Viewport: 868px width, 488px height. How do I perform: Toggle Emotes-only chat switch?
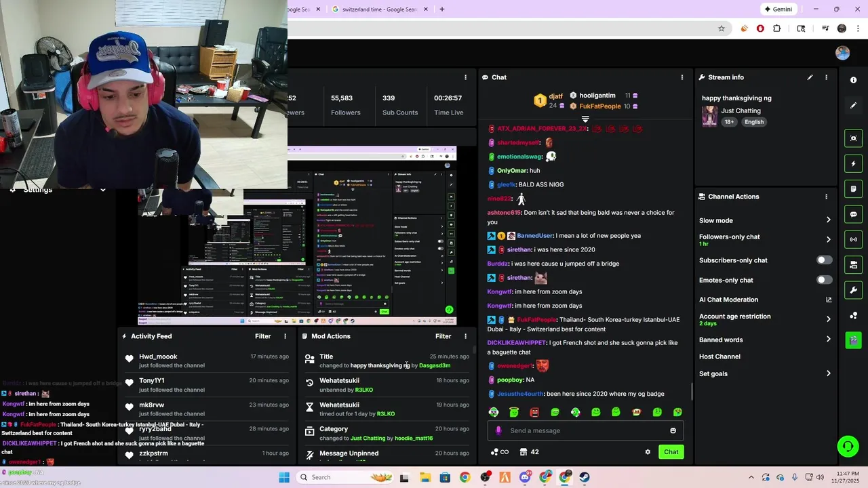coord(824,280)
